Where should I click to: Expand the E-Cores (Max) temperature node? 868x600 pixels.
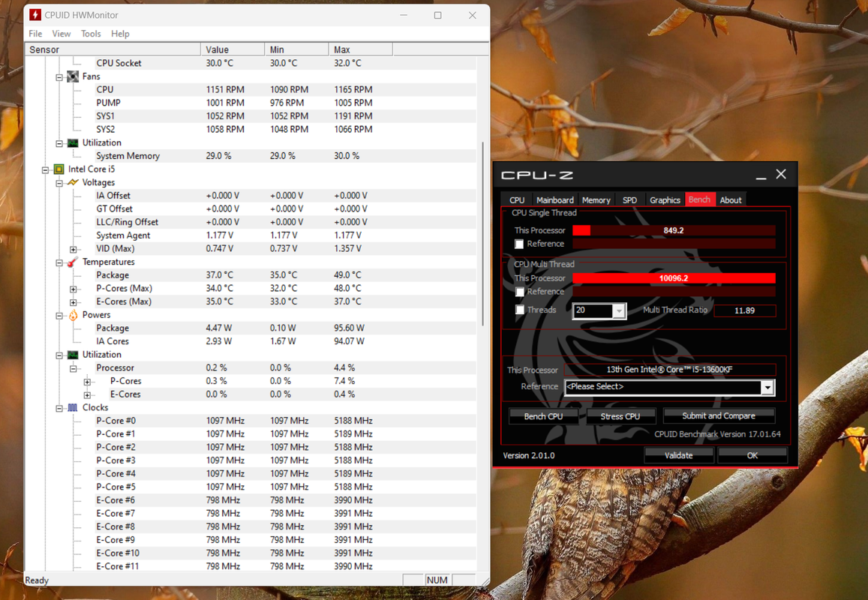tap(73, 303)
